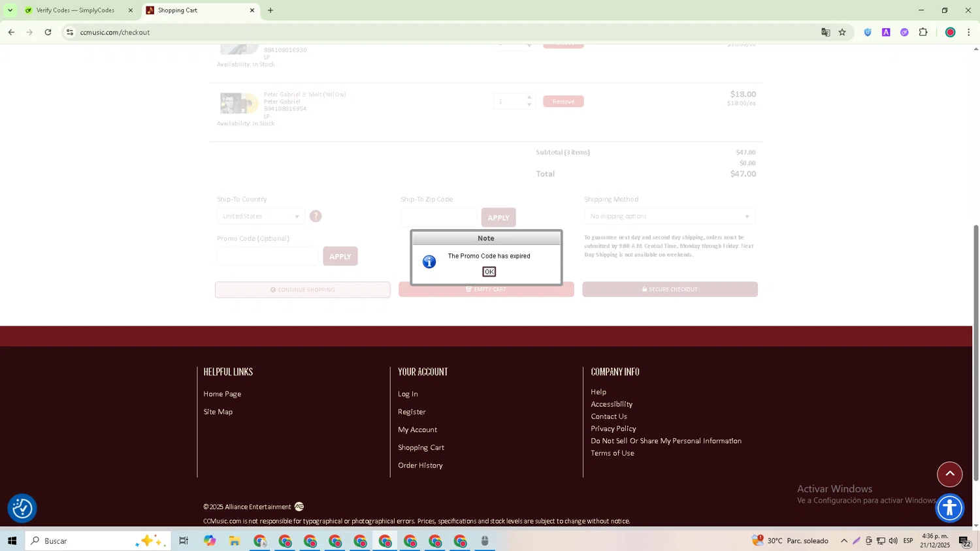
Task: Open Task View on the taskbar
Action: pyautogui.click(x=184, y=541)
